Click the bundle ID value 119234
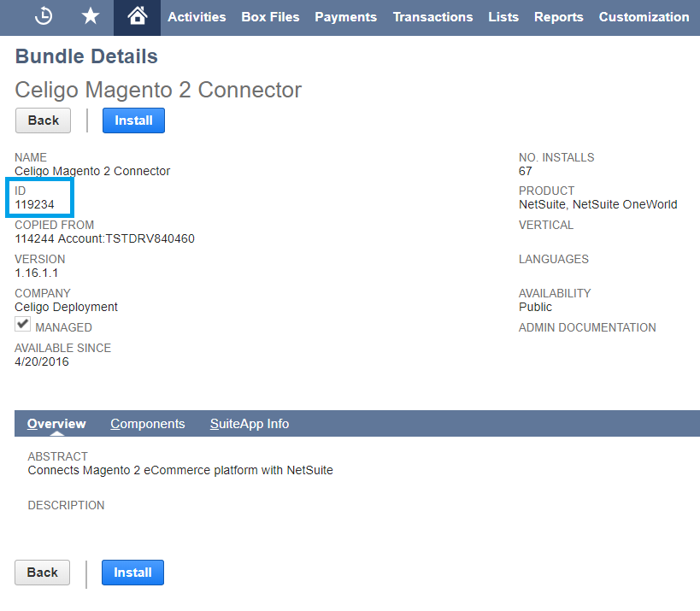Viewport: 700px width, 611px height. 33,205
